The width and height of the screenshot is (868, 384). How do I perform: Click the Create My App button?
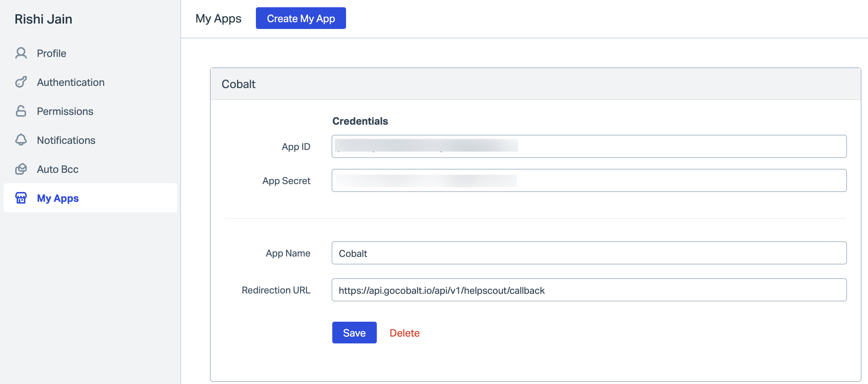point(301,18)
